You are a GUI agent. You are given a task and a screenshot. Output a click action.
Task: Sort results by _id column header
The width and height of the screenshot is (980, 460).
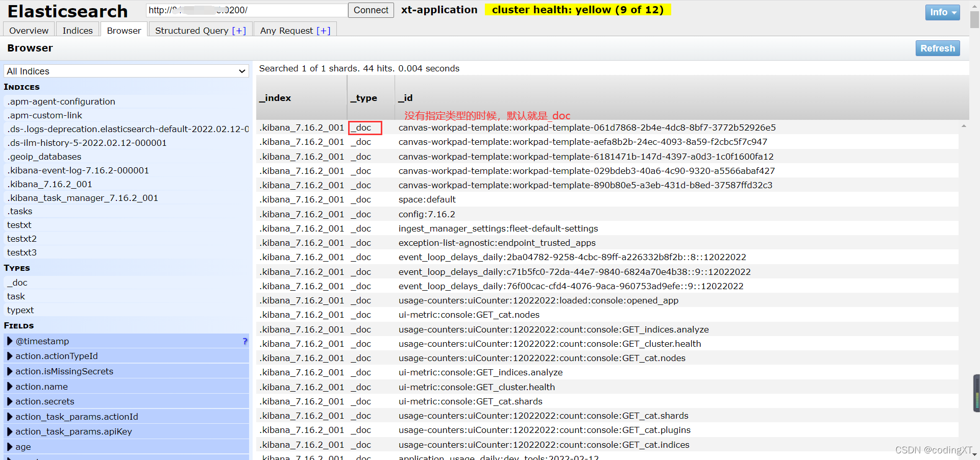[682, 98]
